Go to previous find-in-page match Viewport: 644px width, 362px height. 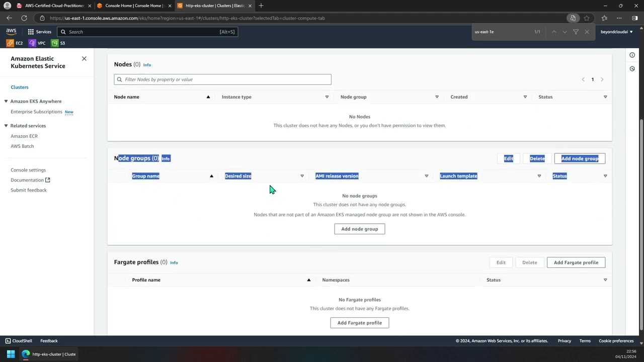pyautogui.click(x=554, y=32)
